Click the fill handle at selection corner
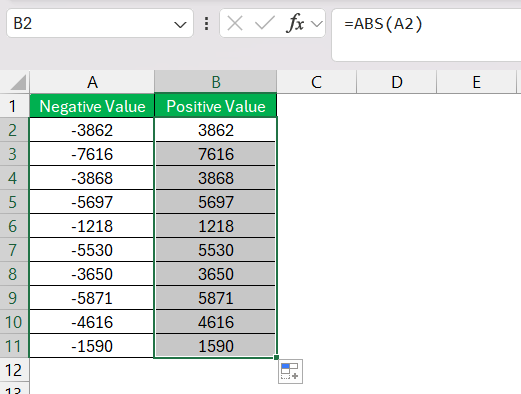 (276, 358)
